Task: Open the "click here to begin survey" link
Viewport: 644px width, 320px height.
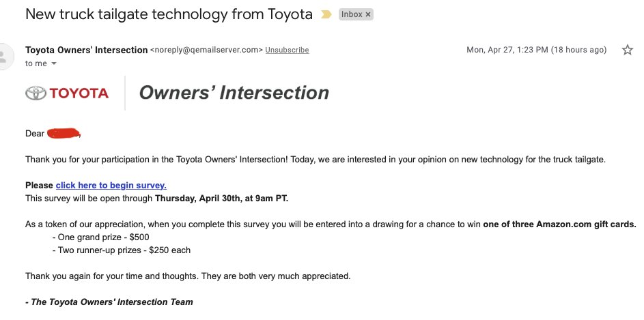Action: [111, 186]
